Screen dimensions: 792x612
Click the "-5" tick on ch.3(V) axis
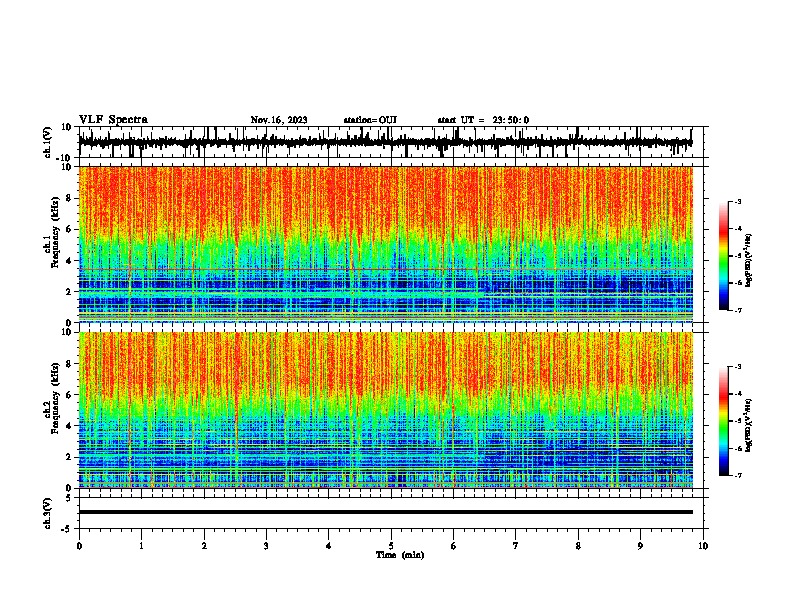tap(67, 529)
